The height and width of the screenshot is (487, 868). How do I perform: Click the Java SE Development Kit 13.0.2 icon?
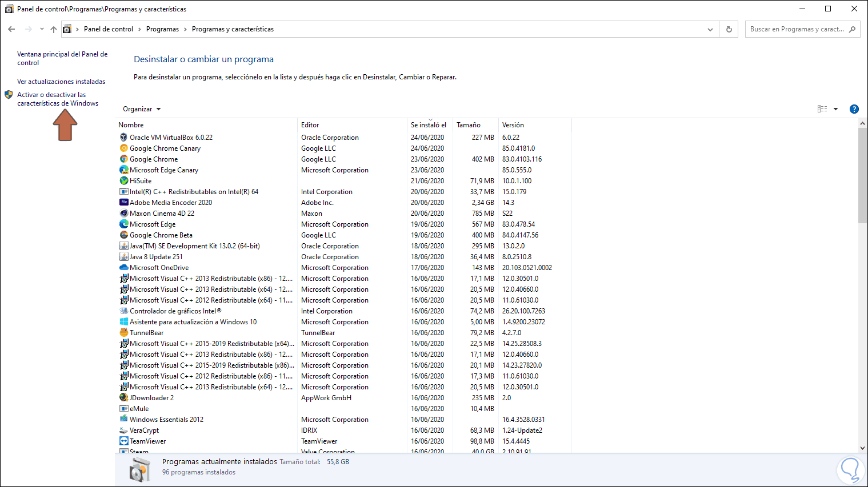click(x=123, y=245)
